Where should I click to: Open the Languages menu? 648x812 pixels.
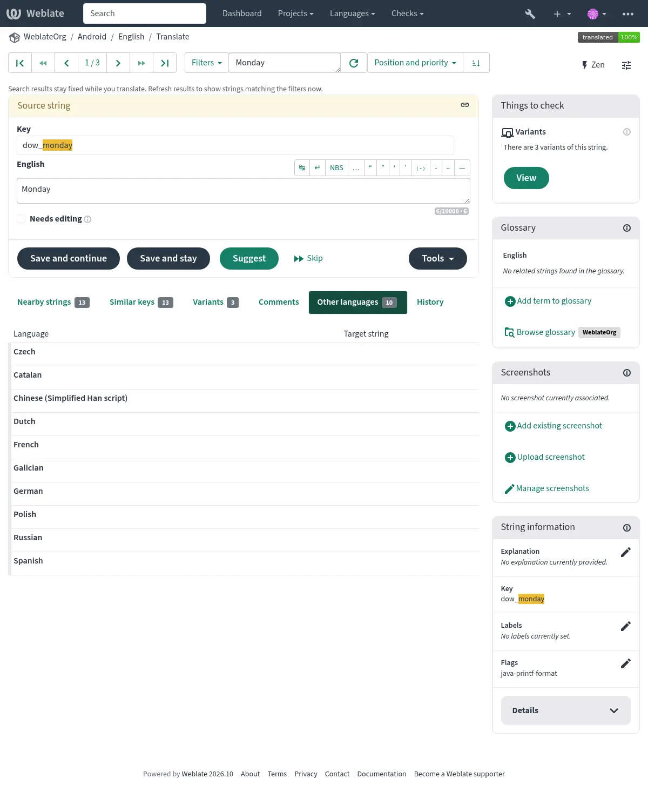(x=353, y=14)
